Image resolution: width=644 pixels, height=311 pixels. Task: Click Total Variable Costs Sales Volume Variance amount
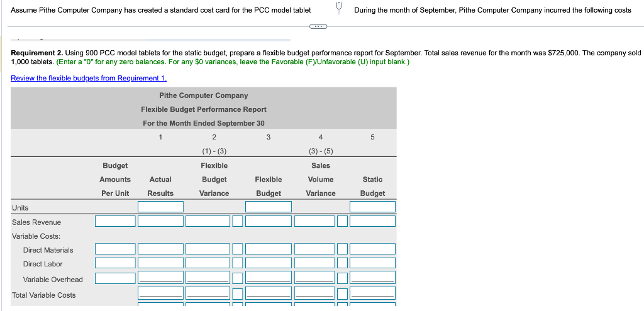point(314,293)
